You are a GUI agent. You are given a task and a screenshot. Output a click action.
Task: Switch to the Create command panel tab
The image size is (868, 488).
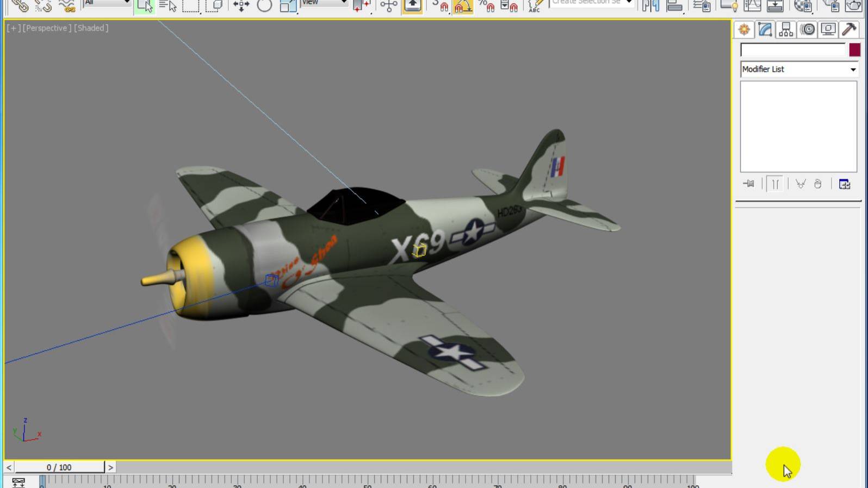(x=744, y=29)
